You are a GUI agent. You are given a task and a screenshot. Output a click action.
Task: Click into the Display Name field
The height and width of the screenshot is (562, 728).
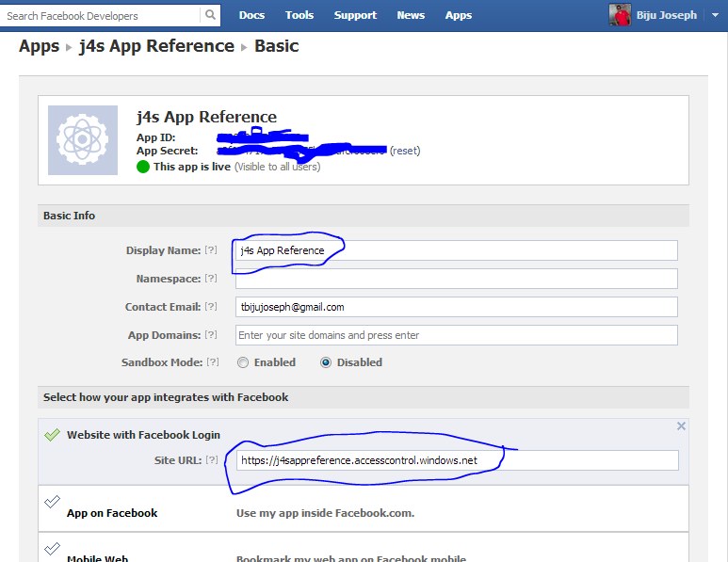(457, 250)
